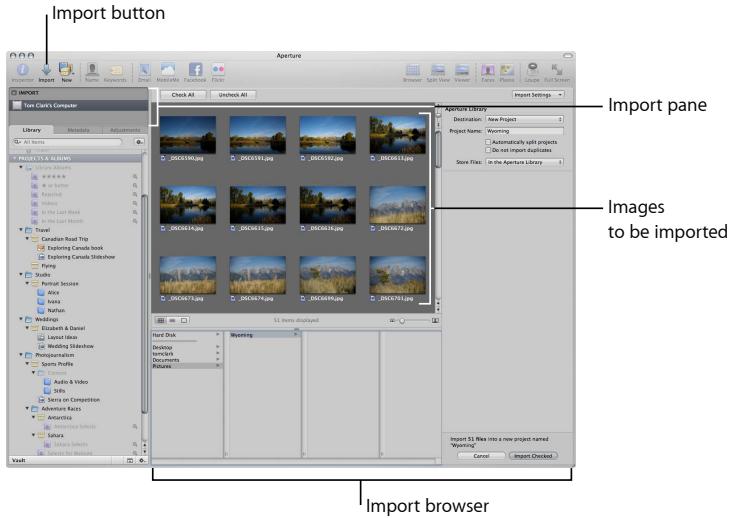Switch to Split View icon

(438, 70)
